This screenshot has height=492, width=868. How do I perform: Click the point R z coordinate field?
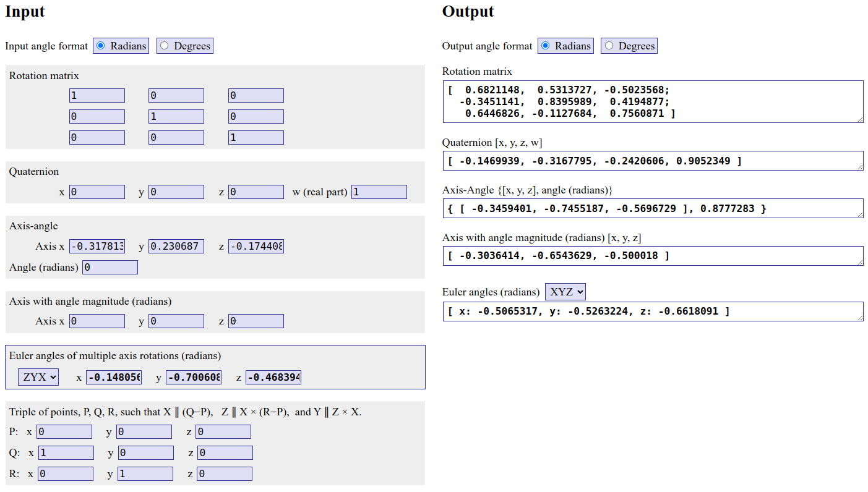click(x=225, y=473)
